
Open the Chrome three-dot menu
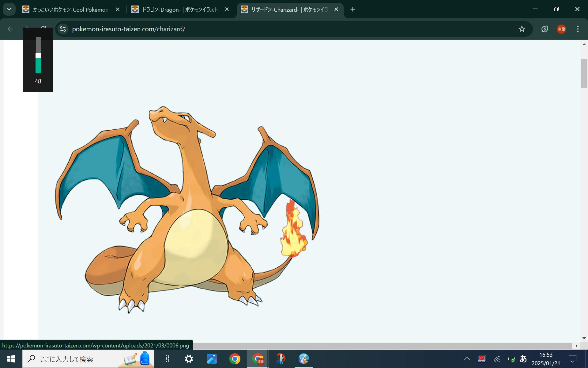tap(578, 29)
